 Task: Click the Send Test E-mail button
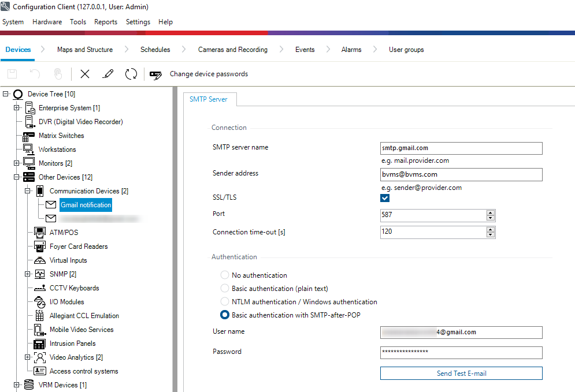(x=461, y=374)
